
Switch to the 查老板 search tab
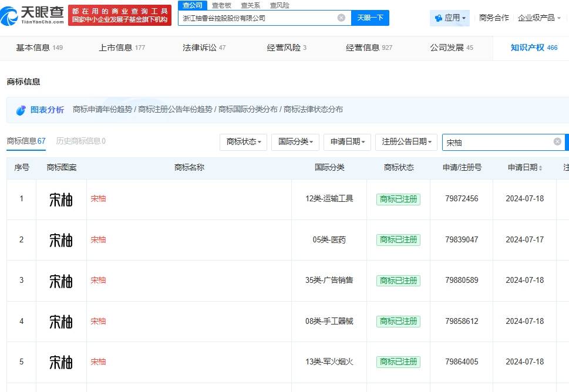point(221,5)
